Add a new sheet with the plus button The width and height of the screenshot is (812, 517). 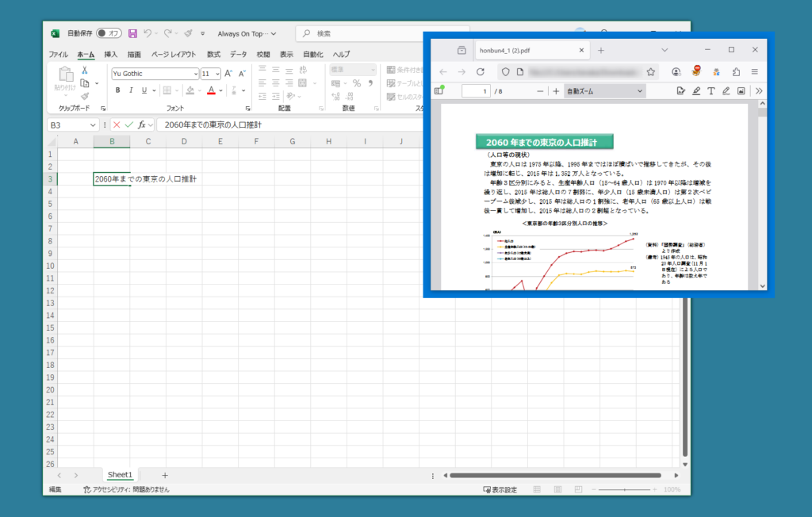[x=165, y=475]
